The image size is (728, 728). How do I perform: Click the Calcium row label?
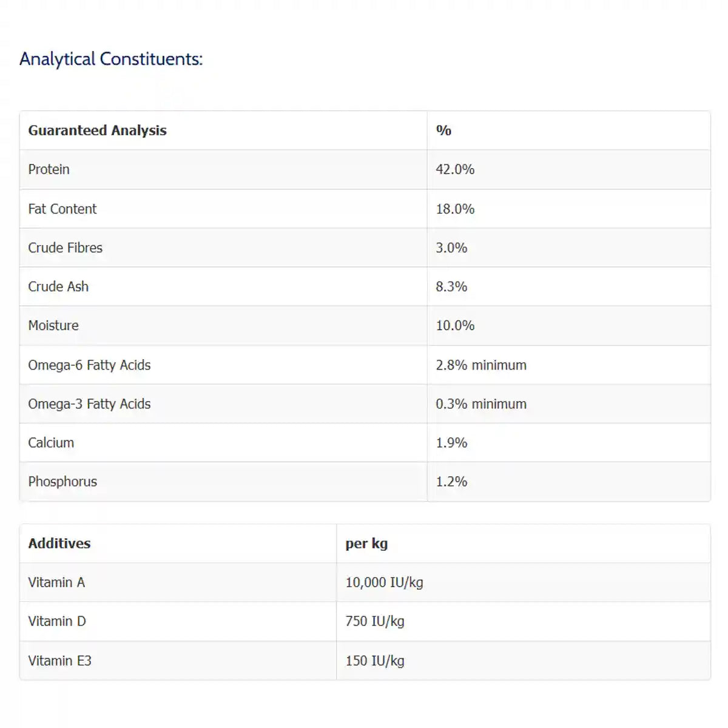(x=51, y=442)
